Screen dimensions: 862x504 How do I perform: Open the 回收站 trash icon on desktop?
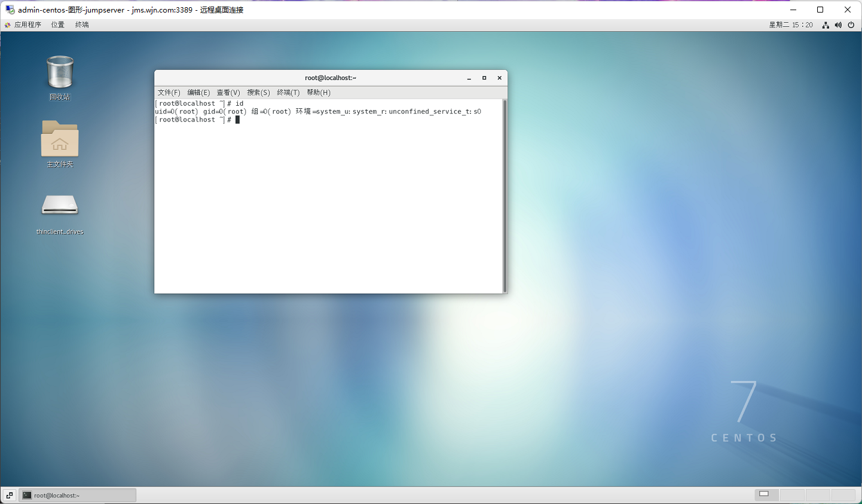tap(60, 73)
